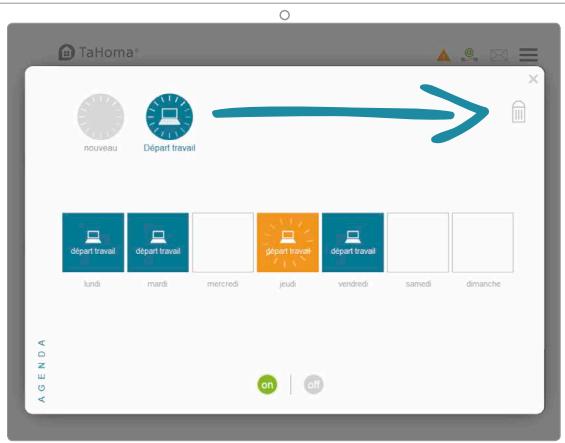Select lundi départ travail tile
Image resolution: width=565 pixels, height=443 pixels.
coord(93,242)
